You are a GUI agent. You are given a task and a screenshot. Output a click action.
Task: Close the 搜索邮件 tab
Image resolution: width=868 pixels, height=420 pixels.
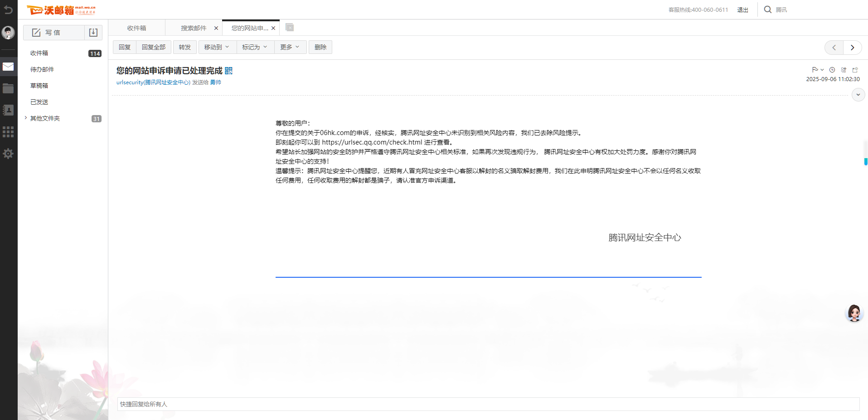pyautogui.click(x=216, y=28)
